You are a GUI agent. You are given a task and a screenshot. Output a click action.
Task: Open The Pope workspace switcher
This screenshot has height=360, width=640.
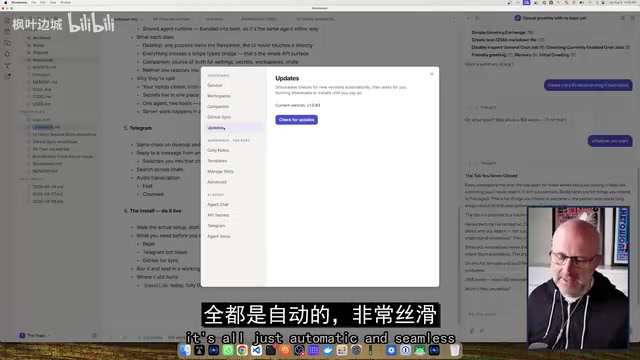pos(35,336)
